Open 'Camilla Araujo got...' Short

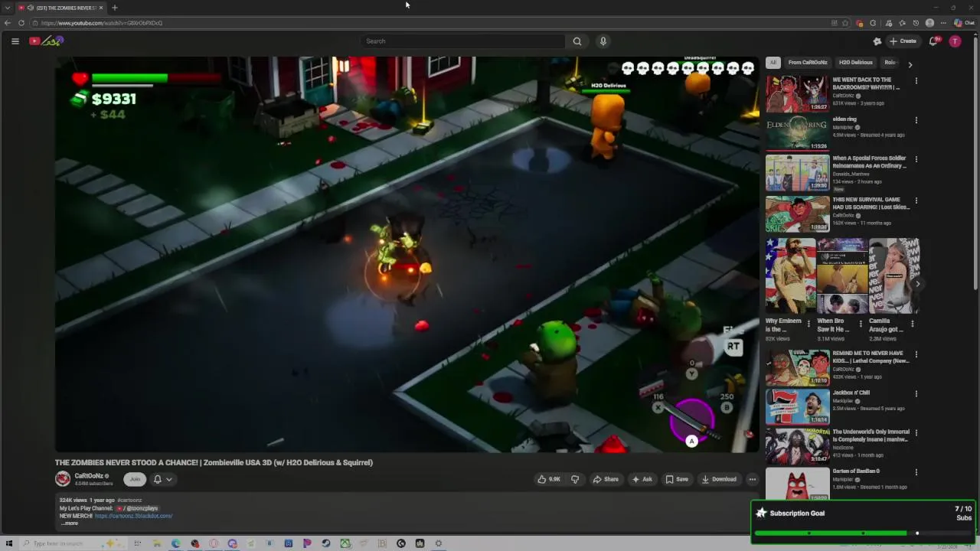(x=893, y=275)
